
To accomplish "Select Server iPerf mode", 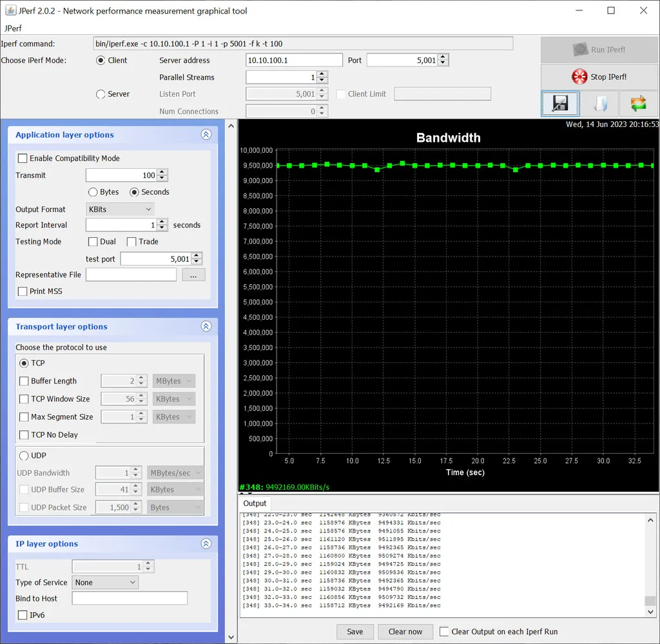I will pyautogui.click(x=101, y=94).
